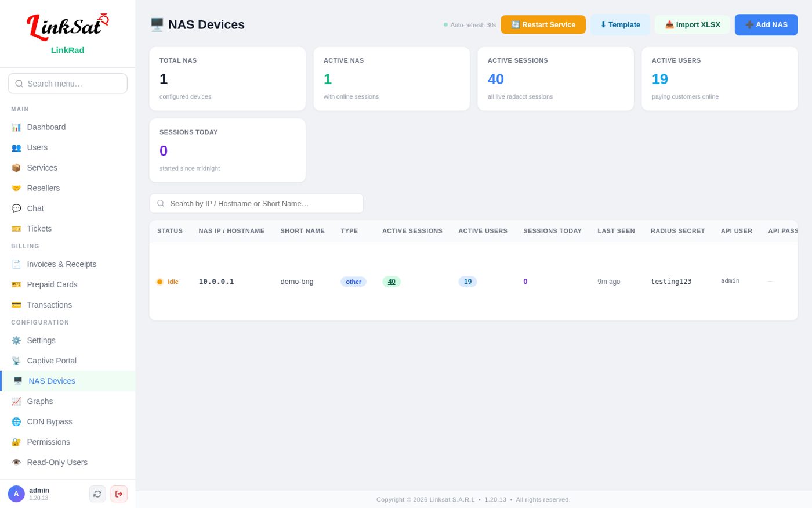The image size is (812, 508).
Task: Go to Read-Only Users page
Action: pos(68,462)
